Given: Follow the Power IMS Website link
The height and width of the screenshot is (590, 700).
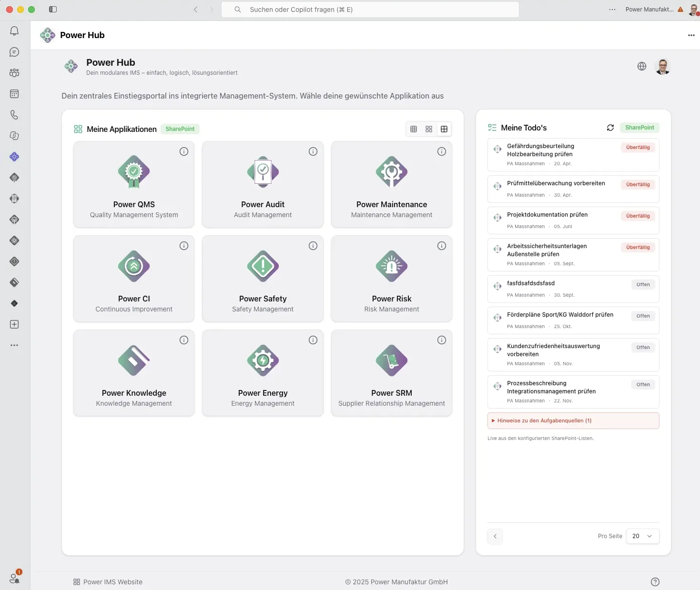Looking at the screenshot, I should click(x=108, y=582).
